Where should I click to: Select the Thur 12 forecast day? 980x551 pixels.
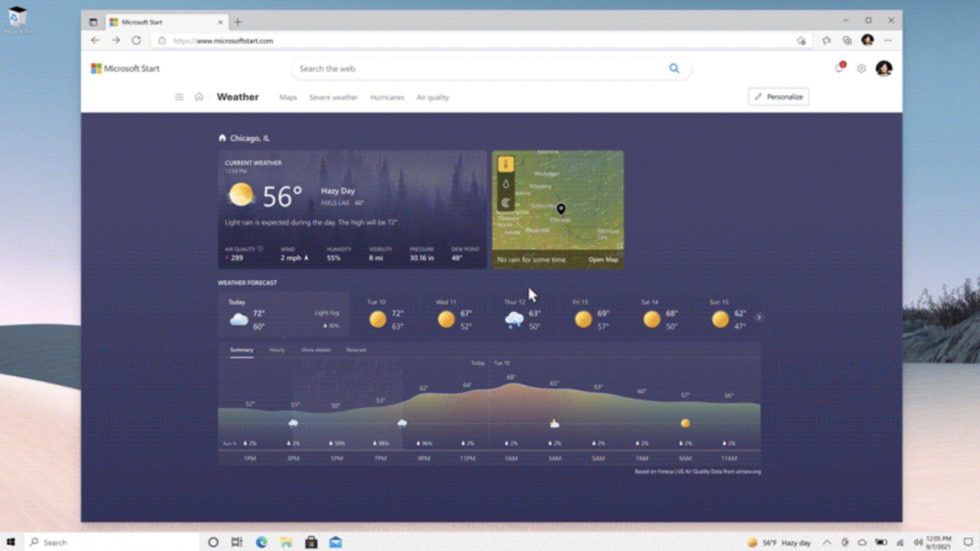point(523,315)
